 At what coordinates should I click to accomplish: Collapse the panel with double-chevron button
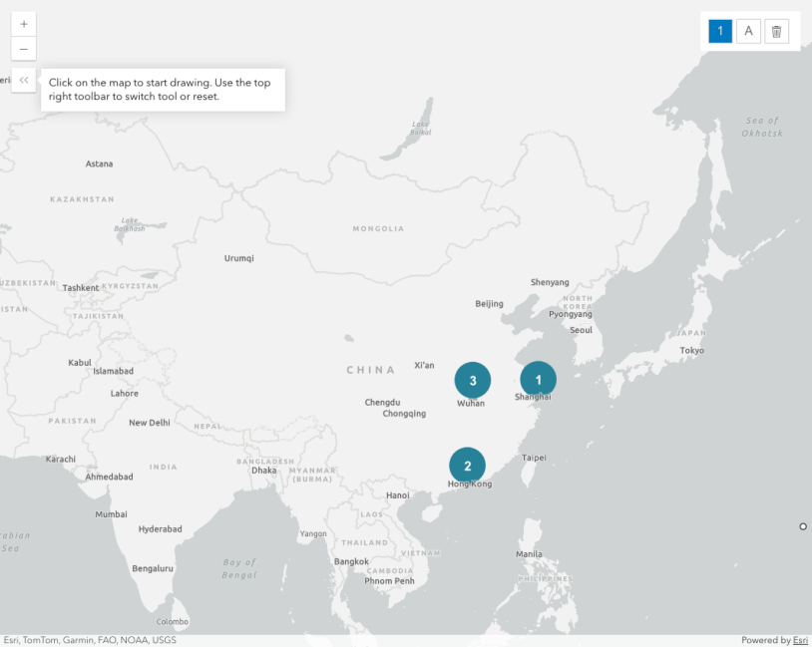point(24,81)
